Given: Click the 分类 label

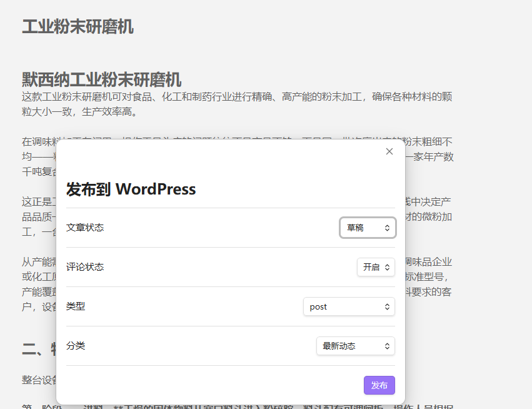Looking at the screenshot, I should pyautogui.click(x=75, y=346).
